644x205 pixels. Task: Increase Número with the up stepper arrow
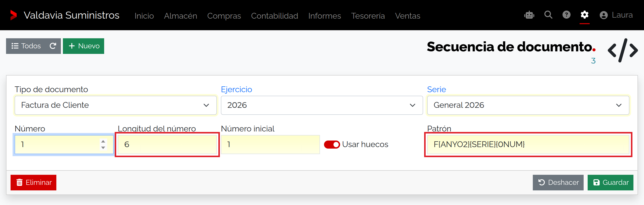[x=103, y=141]
